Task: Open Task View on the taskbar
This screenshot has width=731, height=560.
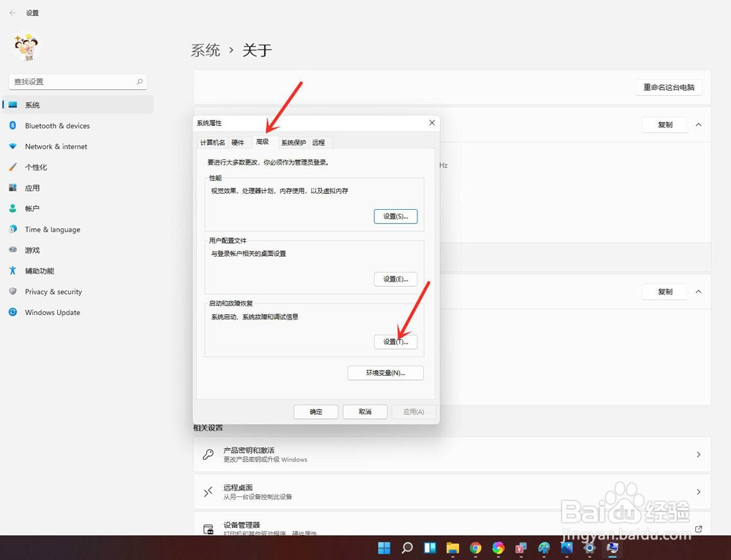Action: [x=430, y=548]
